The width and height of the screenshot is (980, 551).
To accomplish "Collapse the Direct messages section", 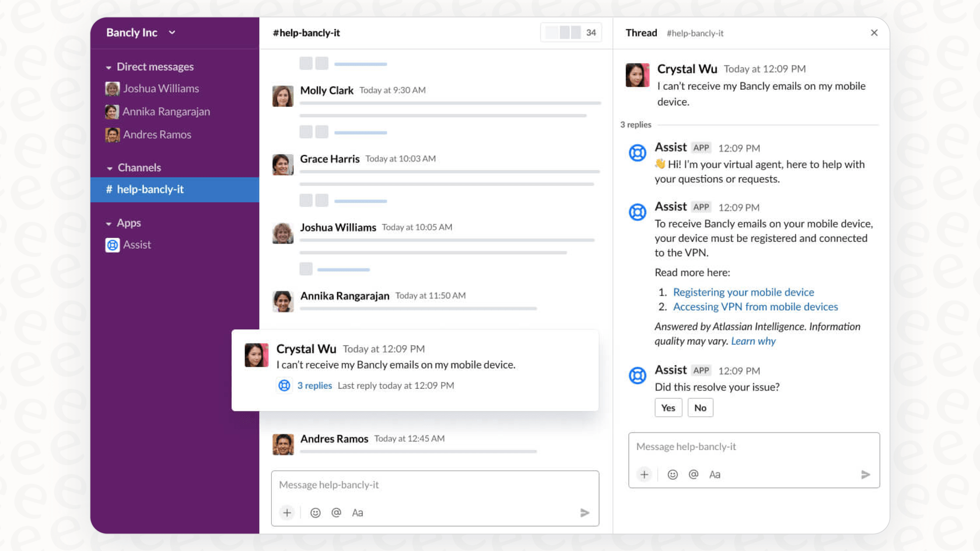I will (x=109, y=66).
